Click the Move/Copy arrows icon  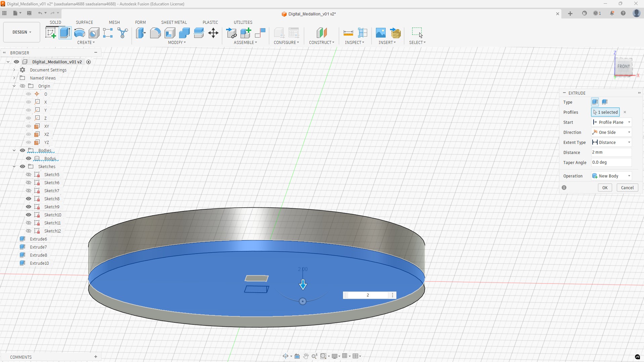(213, 33)
